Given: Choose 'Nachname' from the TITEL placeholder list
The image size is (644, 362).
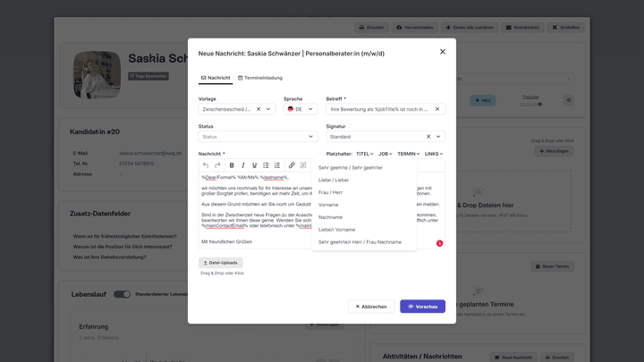Looking at the screenshot, I should point(330,217).
